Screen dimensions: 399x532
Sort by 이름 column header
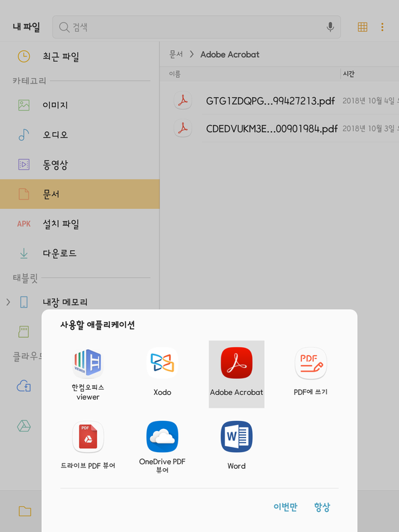[175, 74]
